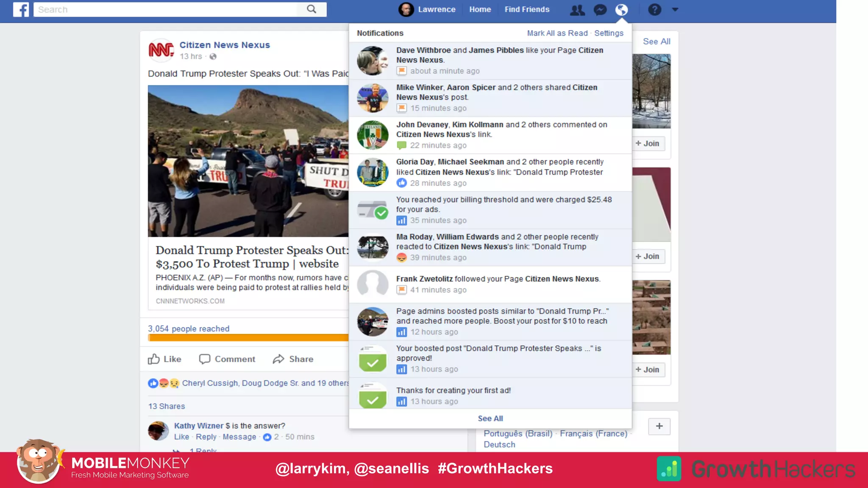Viewport: 868px width, 488px height.
Task: Go to the Home menu item
Action: [x=480, y=9]
